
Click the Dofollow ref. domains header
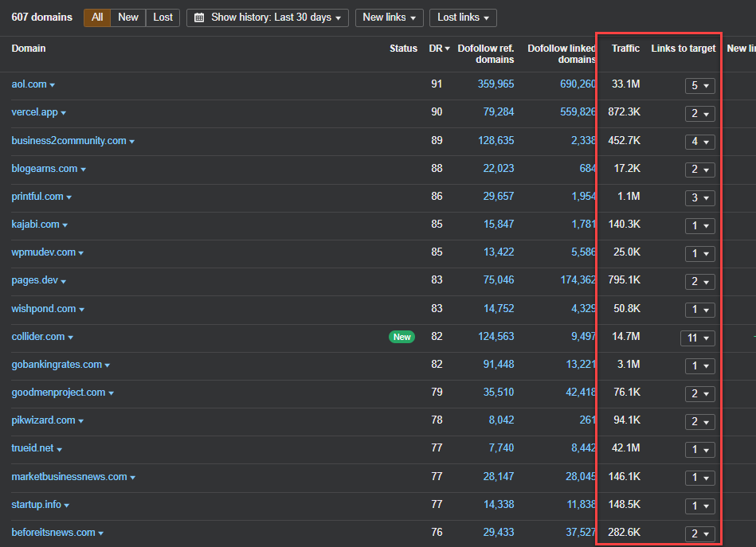[x=485, y=54]
